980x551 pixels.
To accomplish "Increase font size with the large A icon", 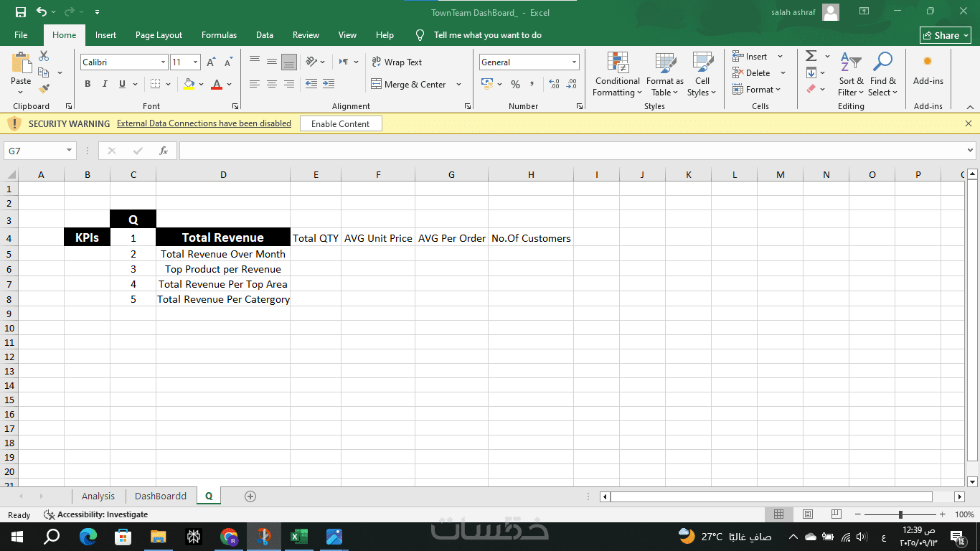I will (211, 62).
